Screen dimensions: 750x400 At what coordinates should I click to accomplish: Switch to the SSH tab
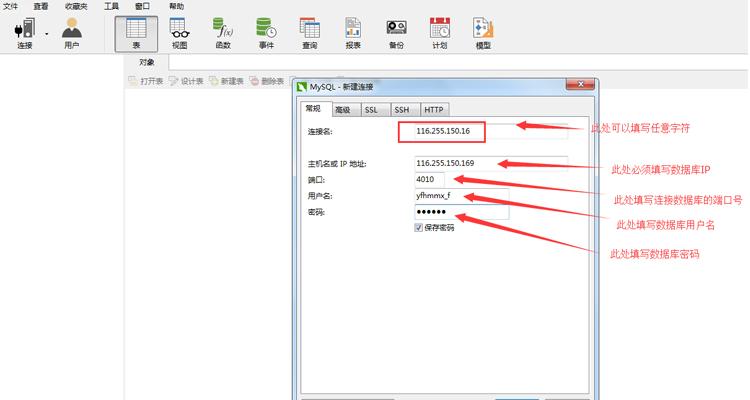pyautogui.click(x=401, y=110)
